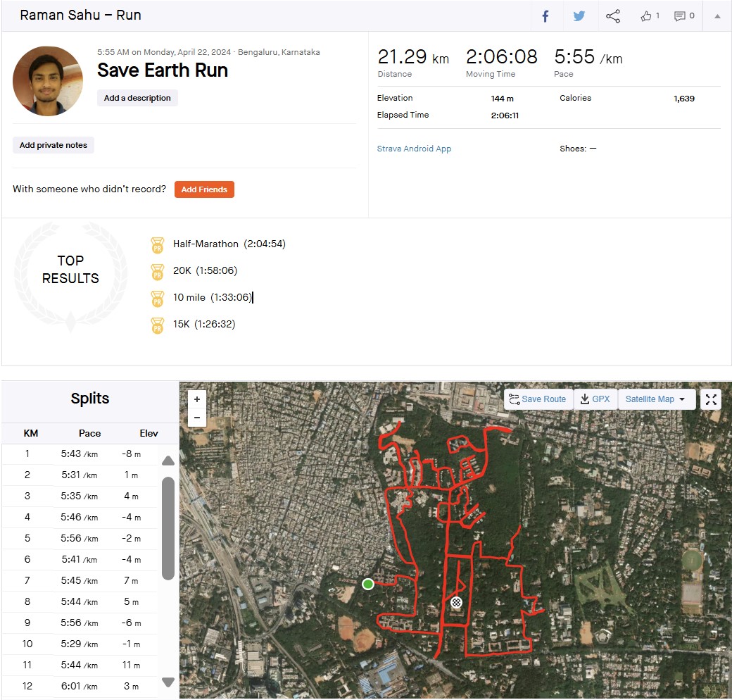Share the run on Twitter
732x700 pixels.
click(579, 16)
